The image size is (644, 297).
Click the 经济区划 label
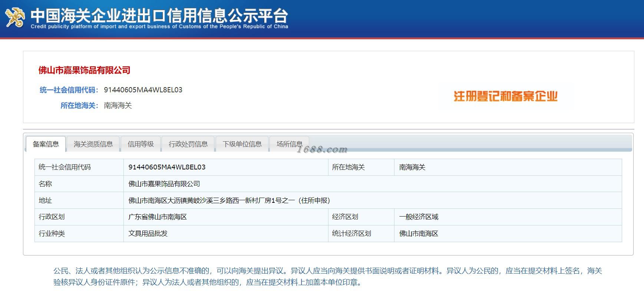(x=345, y=217)
